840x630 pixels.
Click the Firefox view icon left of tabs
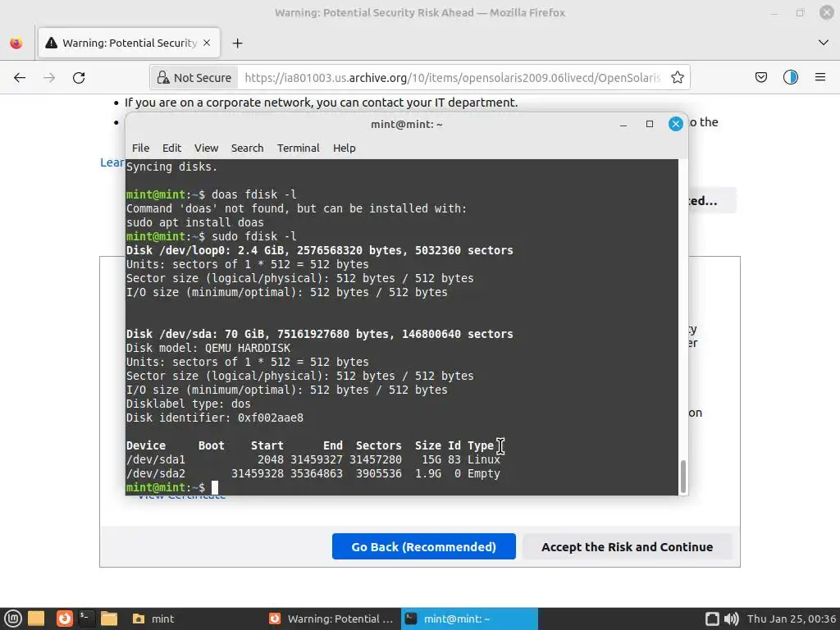(x=16, y=43)
